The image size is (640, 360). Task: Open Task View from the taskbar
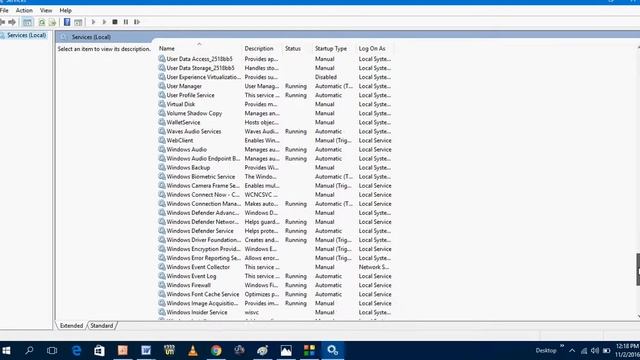pyautogui.click(x=52, y=350)
